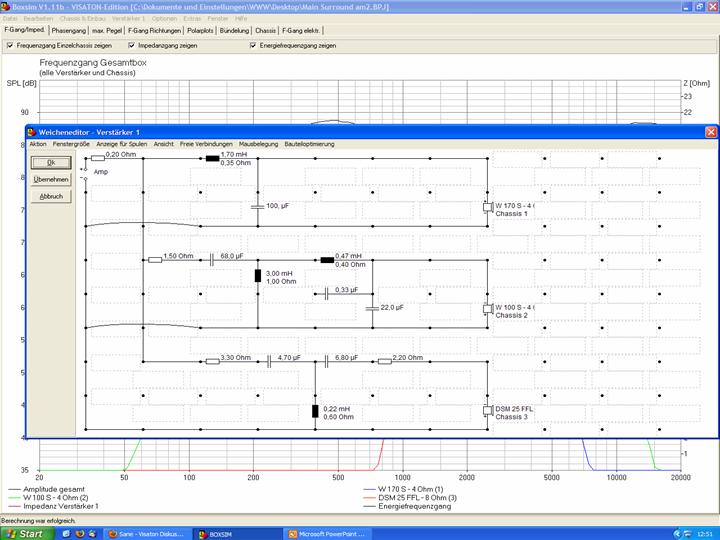This screenshot has width=720, height=540.
Task: Toggle Frequenzgang Einzelchassis zeigen checkbox
Action: point(8,45)
